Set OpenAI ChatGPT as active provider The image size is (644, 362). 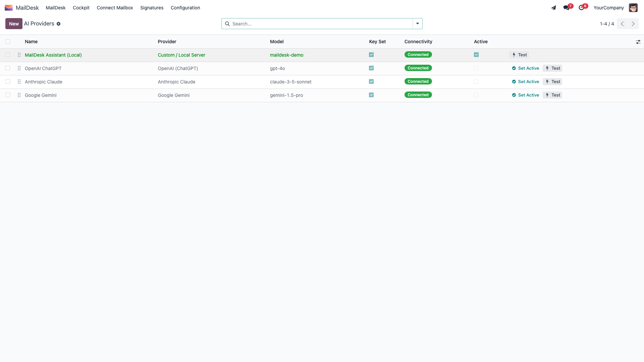pyautogui.click(x=526, y=68)
